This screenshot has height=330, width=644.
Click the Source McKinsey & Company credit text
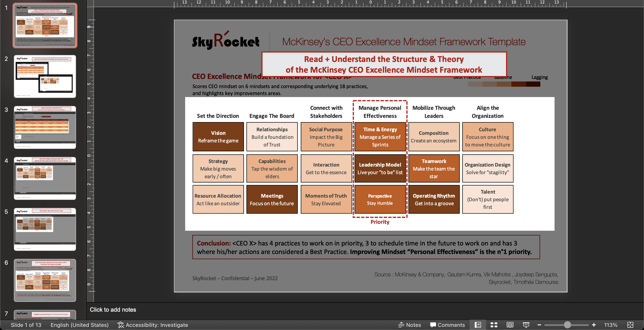pyautogui.click(x=466, y=278)
